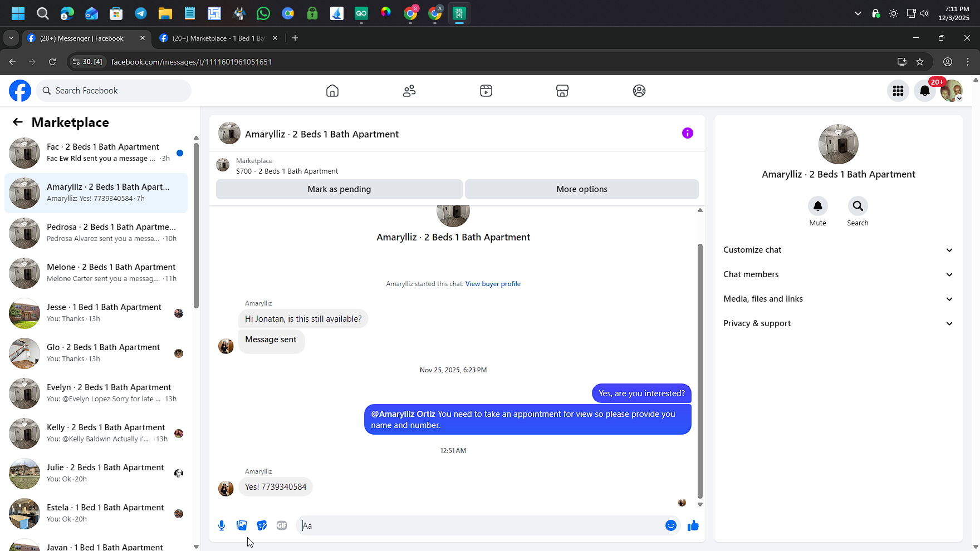The image size is (980, 551).
Task: Reload the page with the browser refresh icon
Action: [52, 62]
